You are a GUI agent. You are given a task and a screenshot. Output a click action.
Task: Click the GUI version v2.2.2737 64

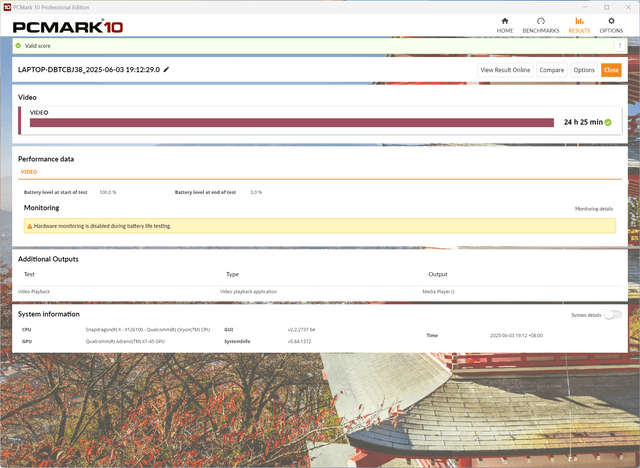301,329
